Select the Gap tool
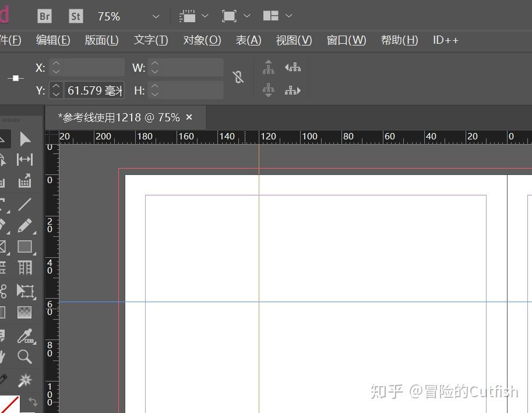 26,159
